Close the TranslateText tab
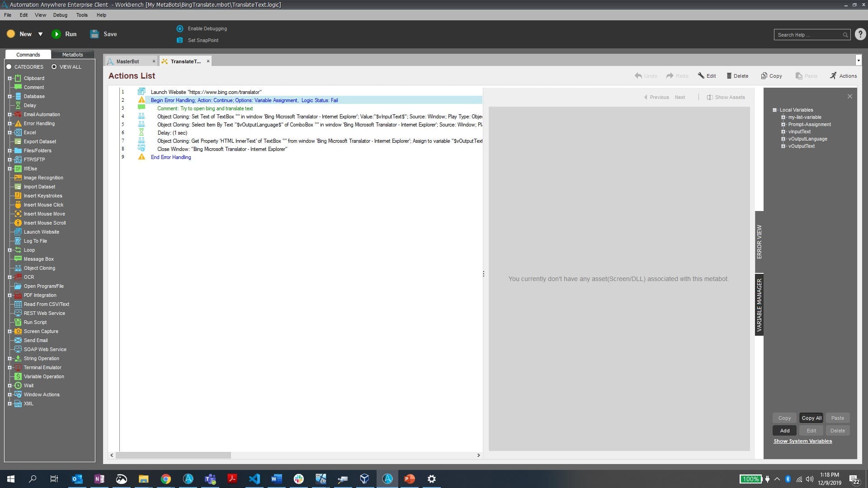868x488 pixels. point(208,61)
